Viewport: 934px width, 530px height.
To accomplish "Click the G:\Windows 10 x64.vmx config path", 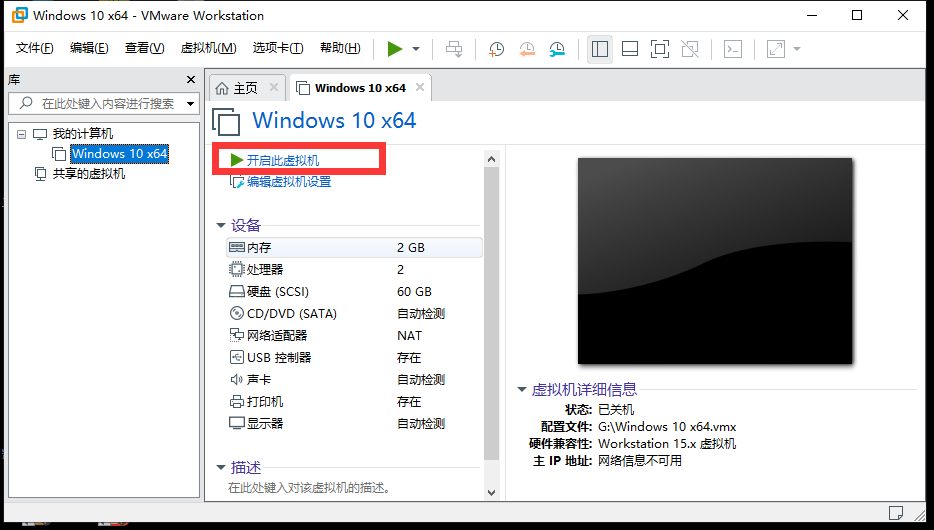I will click(x=667, y=427).
